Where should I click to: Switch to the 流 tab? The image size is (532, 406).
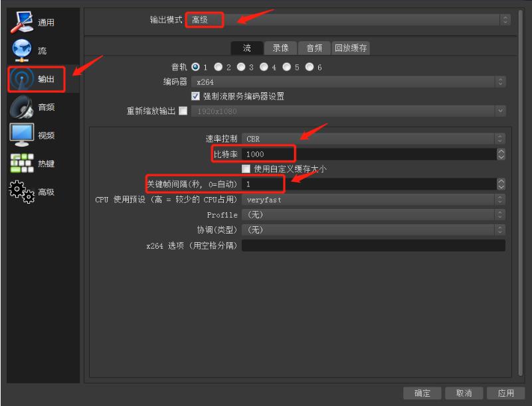click(x=247, y=48)
